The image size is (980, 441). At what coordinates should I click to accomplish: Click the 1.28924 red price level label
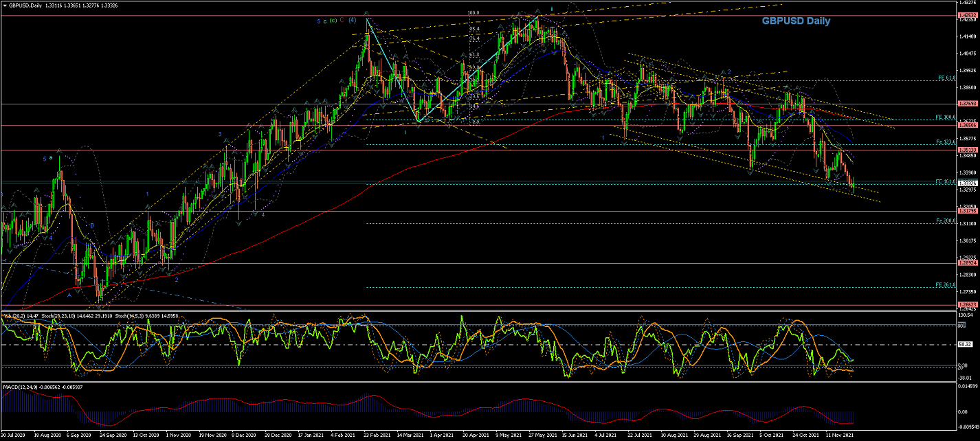(968, 263)
